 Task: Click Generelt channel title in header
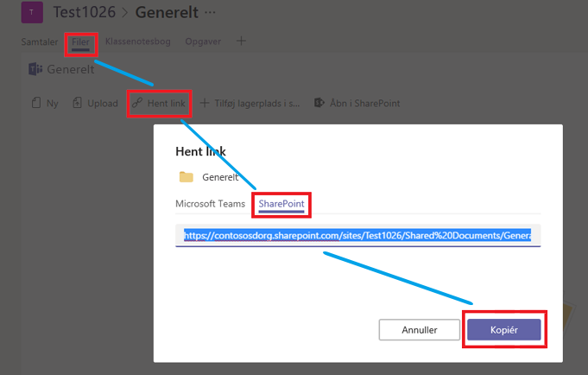pyautogui.click(x=167, y=12)
